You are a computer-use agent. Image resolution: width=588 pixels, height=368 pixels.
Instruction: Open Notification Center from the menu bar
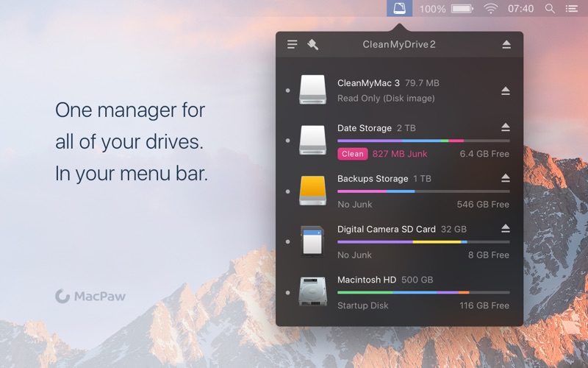[571, 9]
